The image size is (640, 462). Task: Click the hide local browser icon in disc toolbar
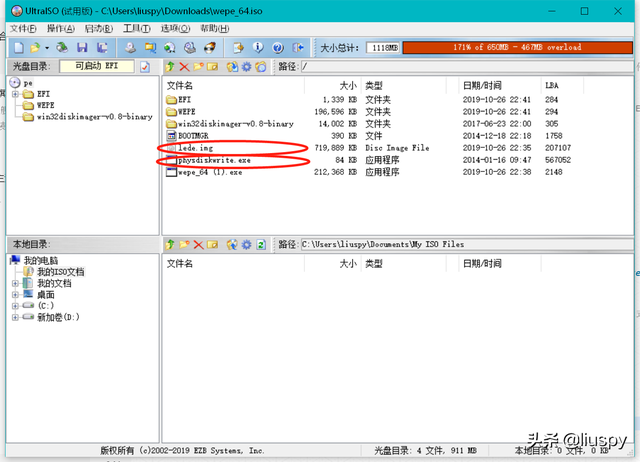point(261,67)
